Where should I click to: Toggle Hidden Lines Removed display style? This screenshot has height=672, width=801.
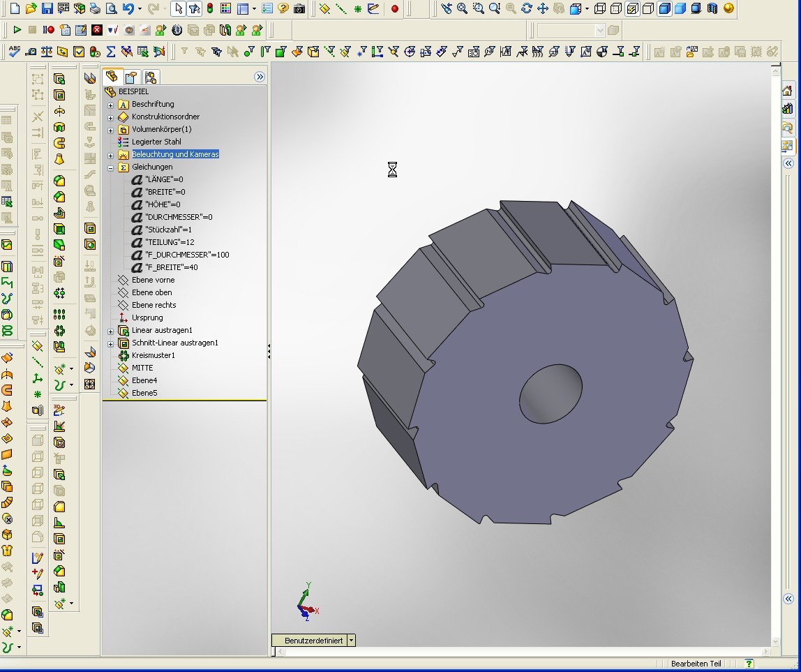click(x=647, y=9)
